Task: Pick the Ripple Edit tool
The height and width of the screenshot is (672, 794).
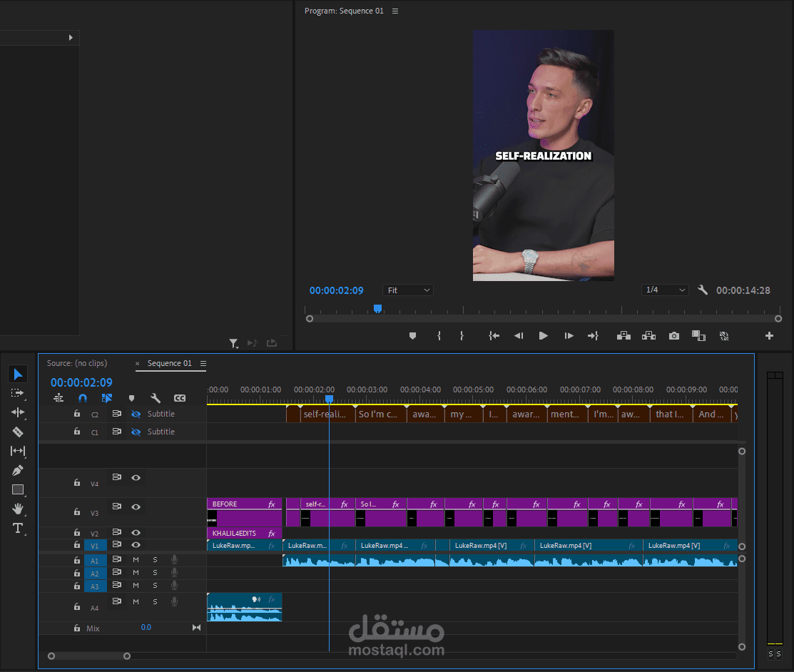Action: (x=18, y=412)
